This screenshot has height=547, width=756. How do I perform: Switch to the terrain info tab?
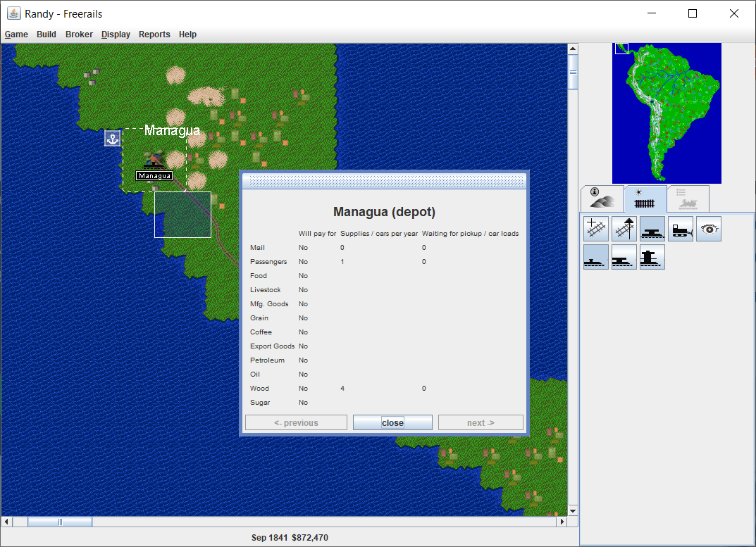[x=602, y=199]
